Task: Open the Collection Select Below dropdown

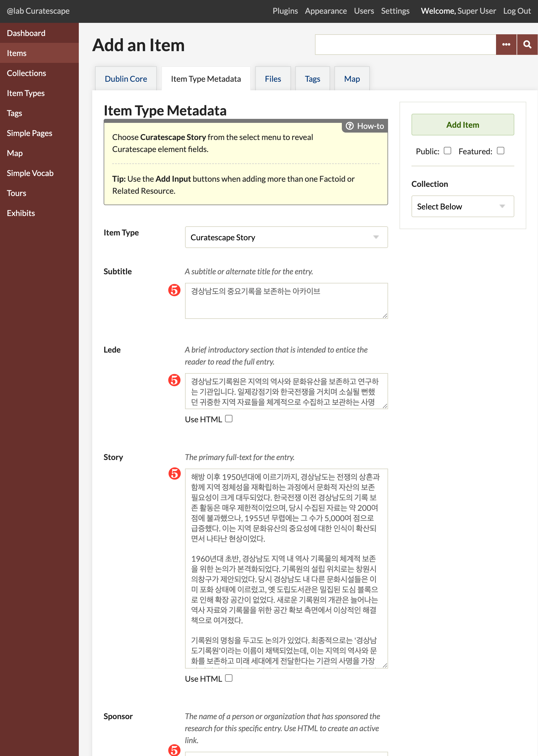Action: point(462,207)
